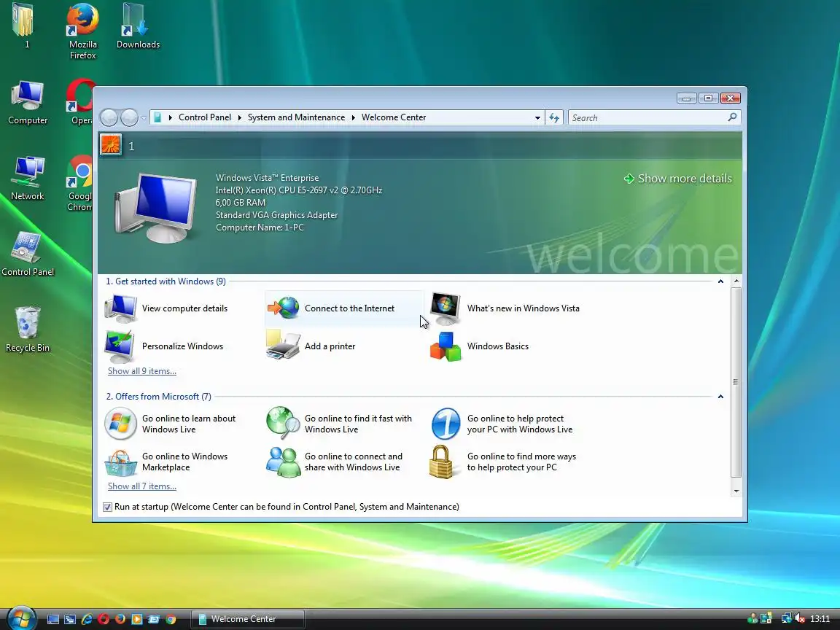
Task: Select the Personalize Windows icon
Action: click(x=120, y=346)
